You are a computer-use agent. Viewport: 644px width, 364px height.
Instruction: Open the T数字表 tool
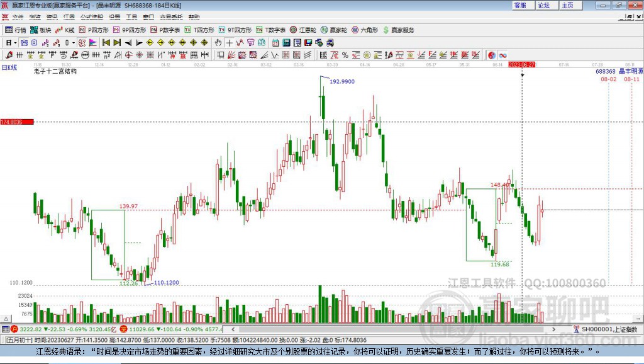(x=270, y=30)
